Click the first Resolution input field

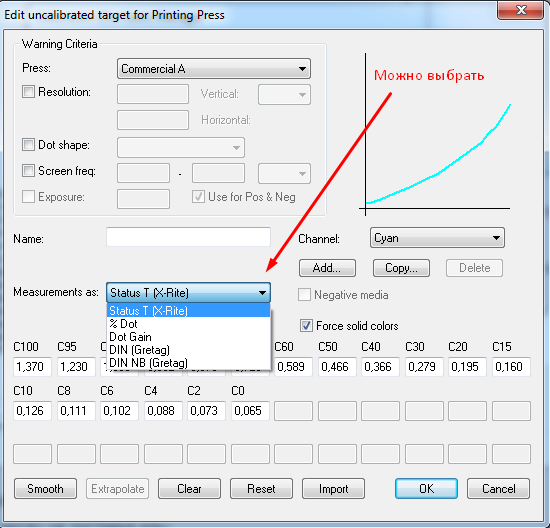click(x=153, y=94)
